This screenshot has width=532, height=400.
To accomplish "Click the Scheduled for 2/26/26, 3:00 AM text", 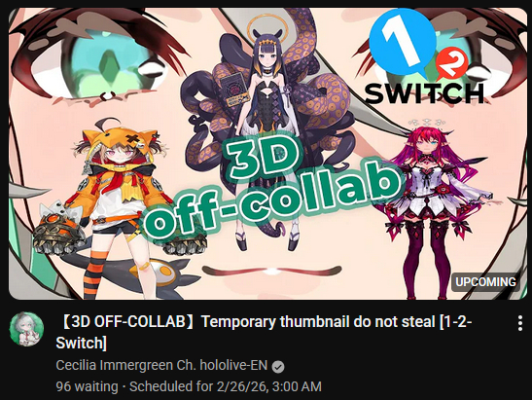I will 226,386.
